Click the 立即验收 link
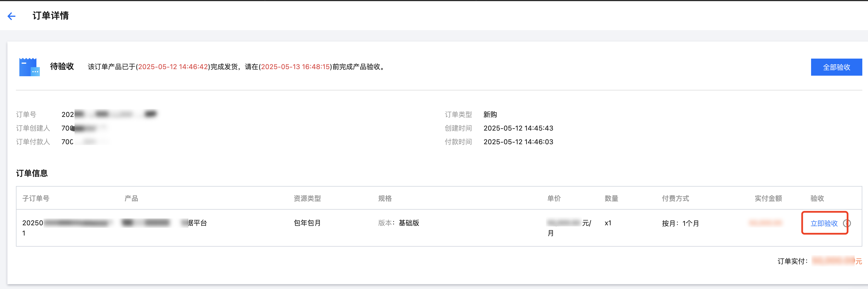 click(x=824, y=223)
